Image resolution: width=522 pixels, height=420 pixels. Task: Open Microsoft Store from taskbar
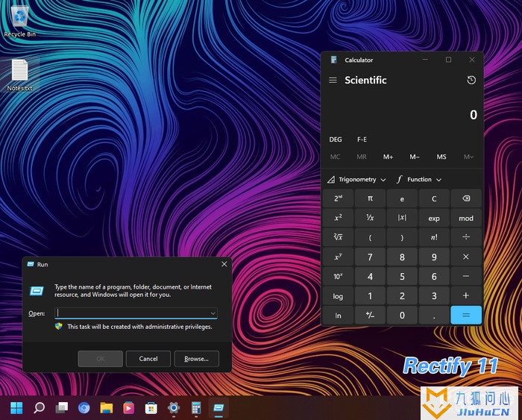pyautogui.click(x=151, y=407)
